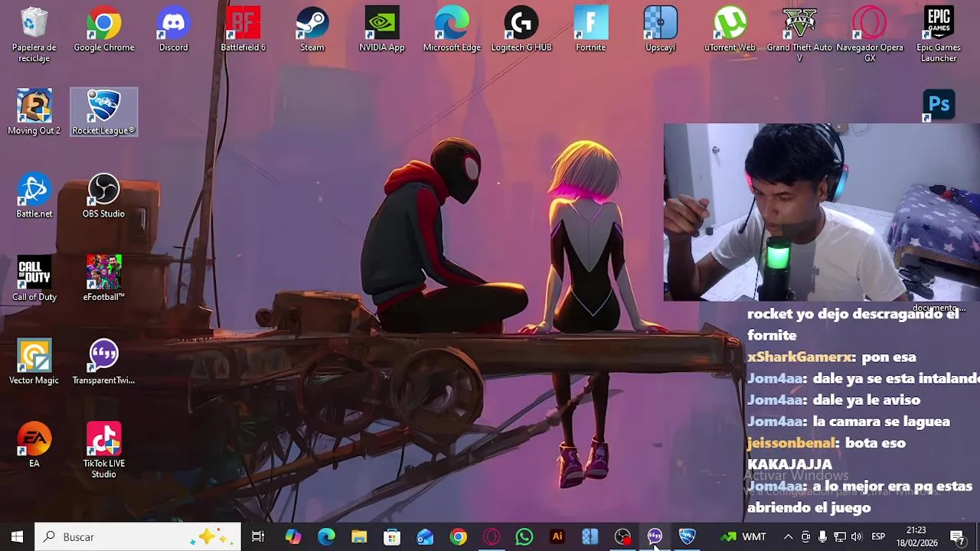
Task: Select the Moving Out 2 desktop icon
Action: pos(34,112)
